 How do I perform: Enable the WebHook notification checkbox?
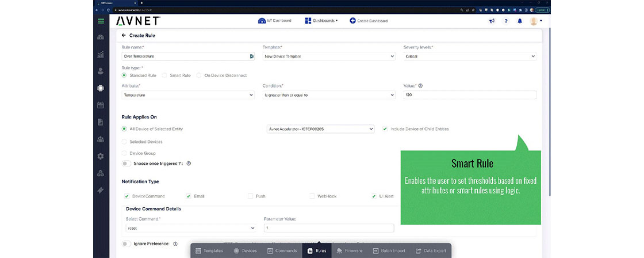(x=312, y=196)
